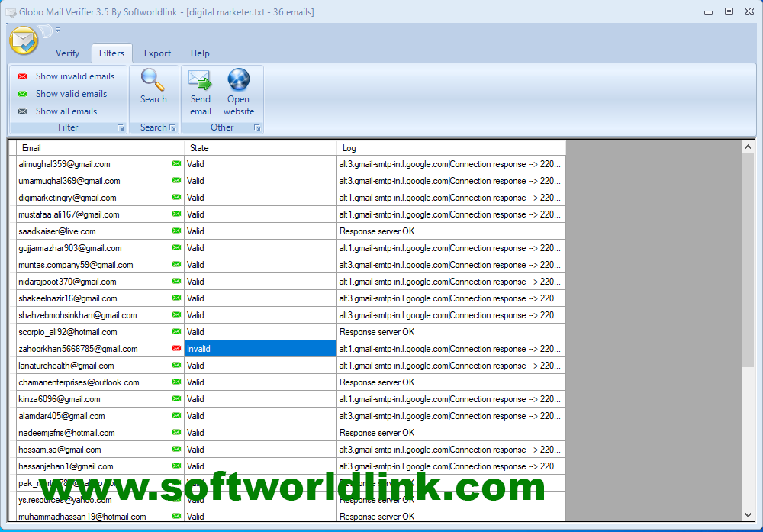
Task: Click the green envelope icon for valid emails
Action: [x=22, y=94]
